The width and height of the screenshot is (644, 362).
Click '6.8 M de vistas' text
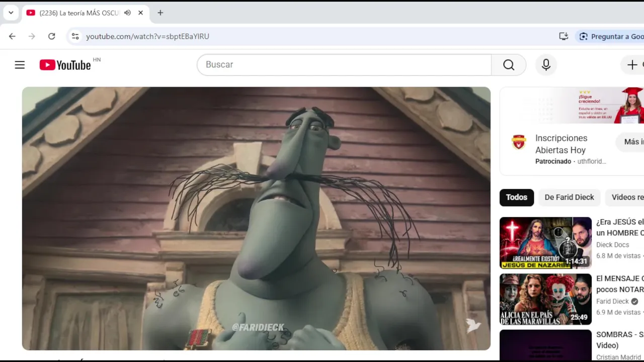[x=618, y=256]
